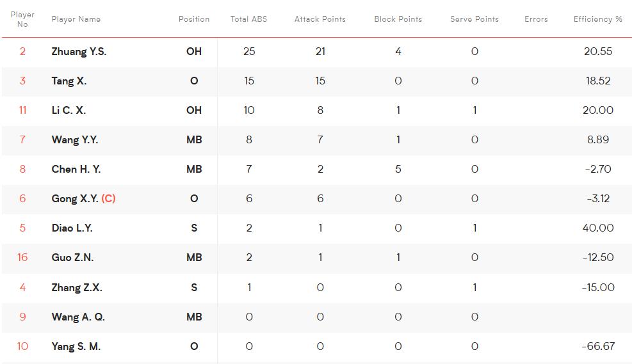Open player Tang X. profile
This screenshot has width=632, height=364.
69,81
